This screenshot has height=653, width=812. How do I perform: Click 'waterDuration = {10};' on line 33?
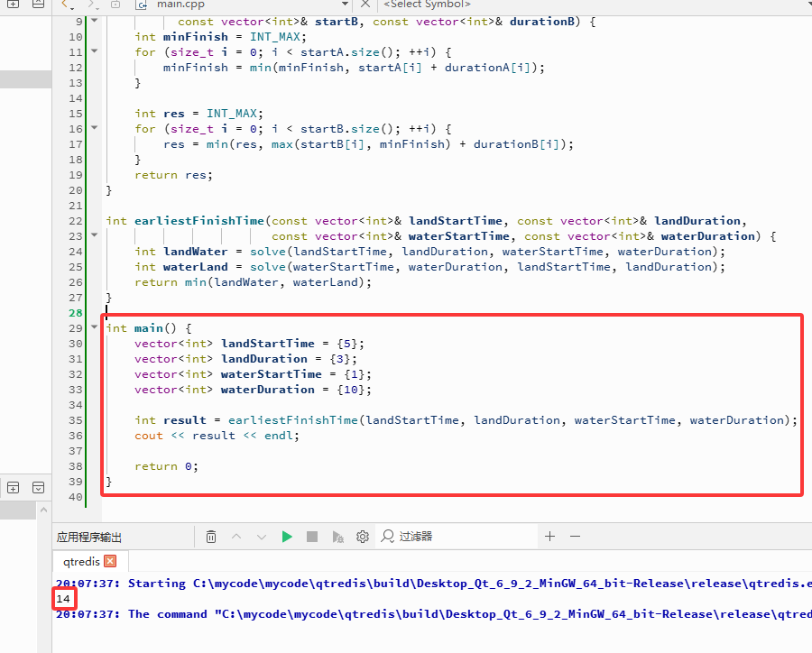[x=296, y=390]
